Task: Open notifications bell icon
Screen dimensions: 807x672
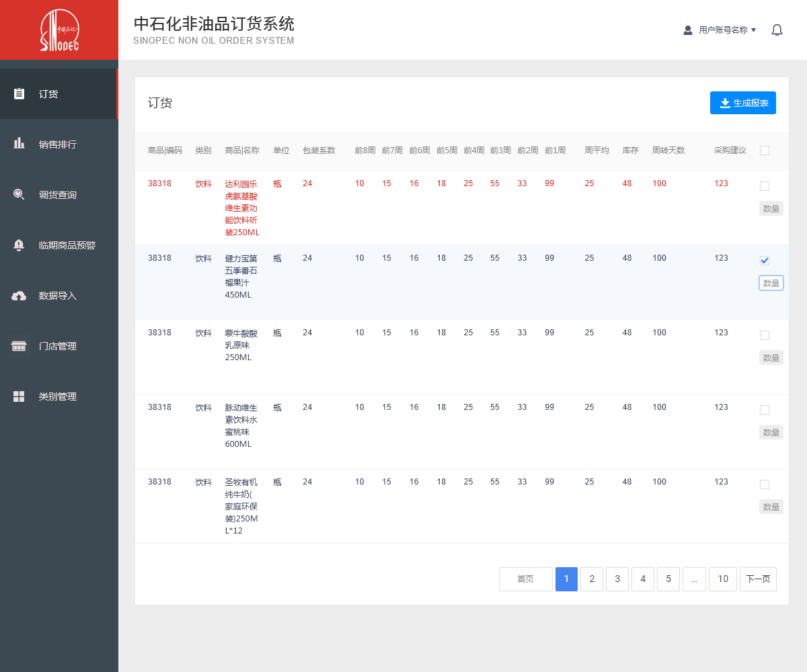Action: click(777, 30)
